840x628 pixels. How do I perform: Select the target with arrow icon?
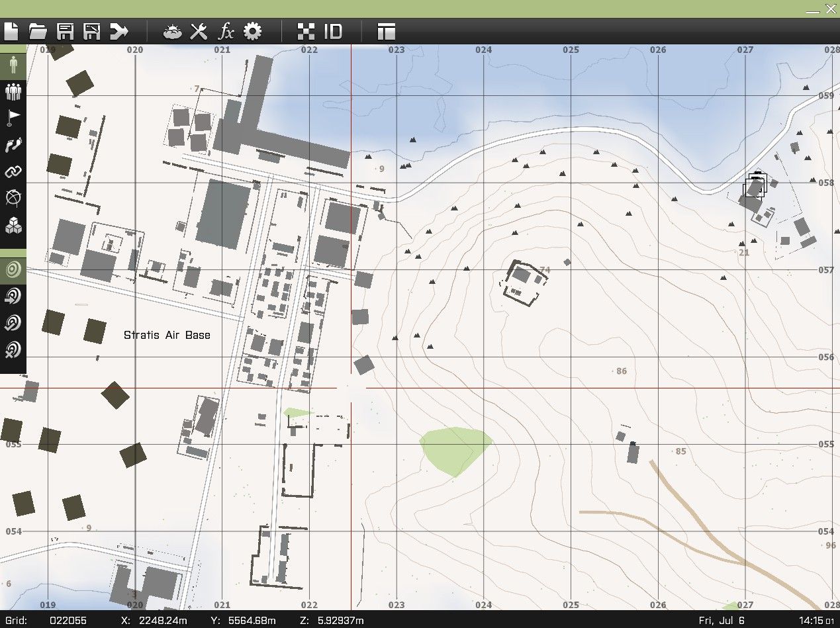pyautogui.click(x=13, y=296)
